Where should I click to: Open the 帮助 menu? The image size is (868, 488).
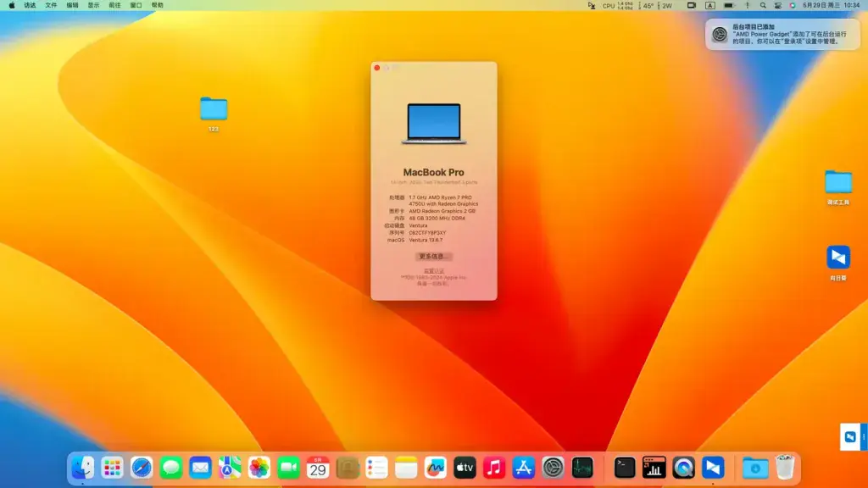157,6
